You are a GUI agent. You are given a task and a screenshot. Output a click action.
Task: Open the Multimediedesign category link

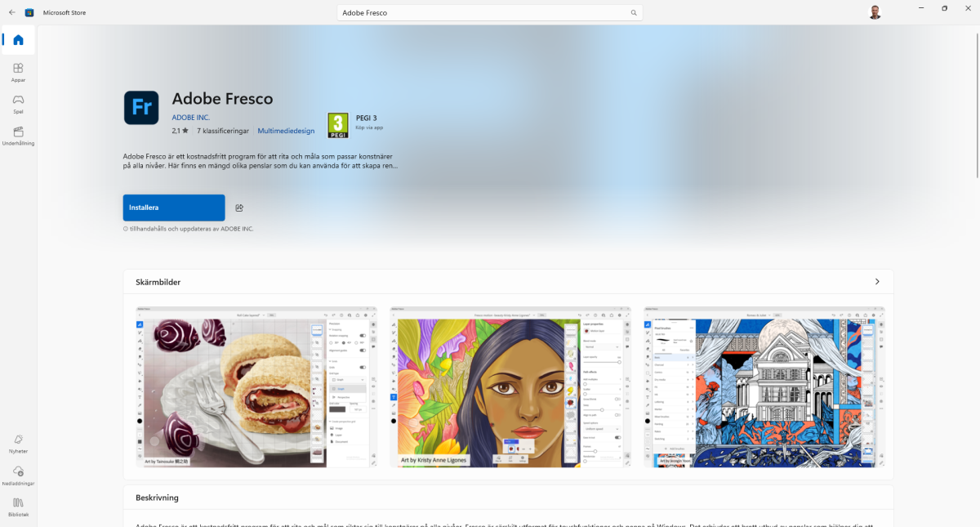(286, 131)
